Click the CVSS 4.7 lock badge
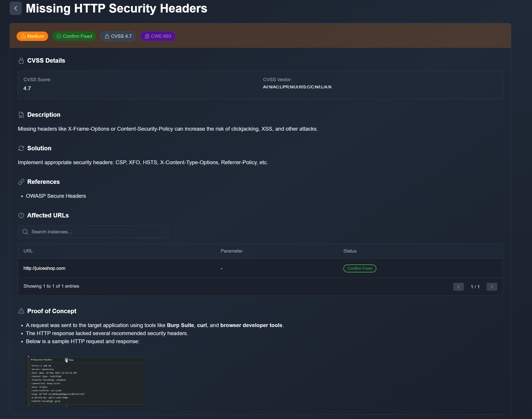 coord(118,36)
